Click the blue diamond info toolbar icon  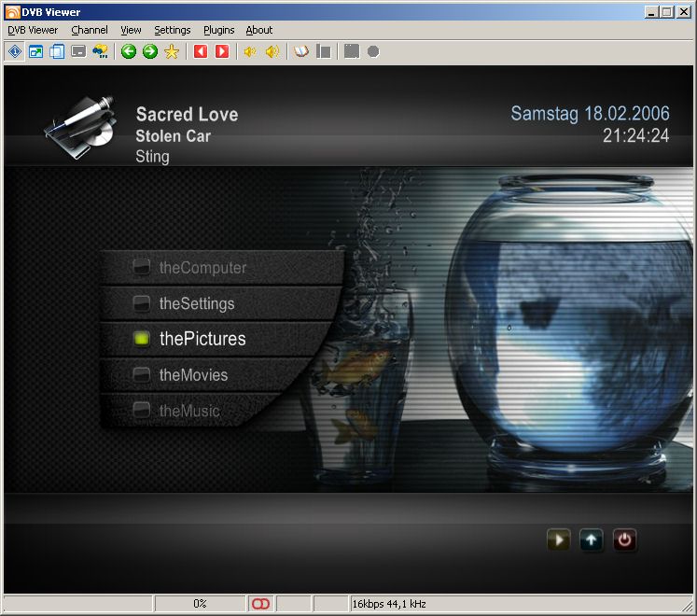(x=15, y=51)
